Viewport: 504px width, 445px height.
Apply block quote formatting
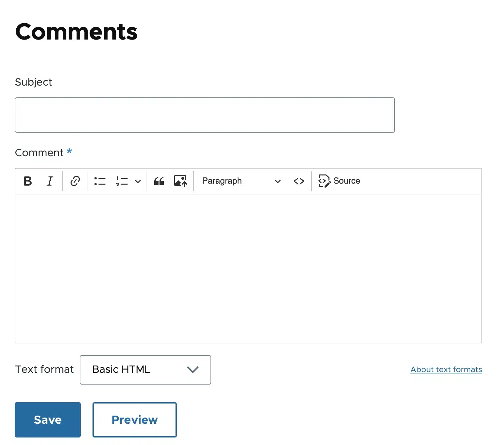[x=159, y=181]
